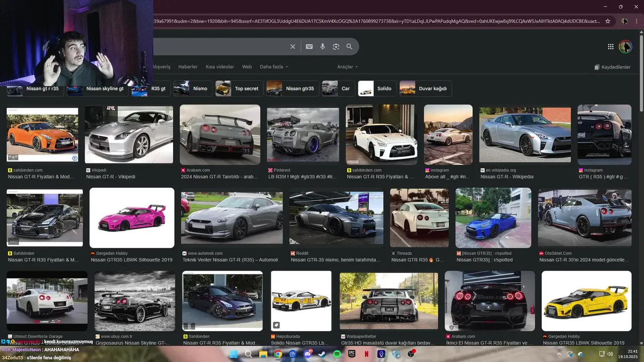
Task: Select the Top secret filter chip
Action: 239,88
